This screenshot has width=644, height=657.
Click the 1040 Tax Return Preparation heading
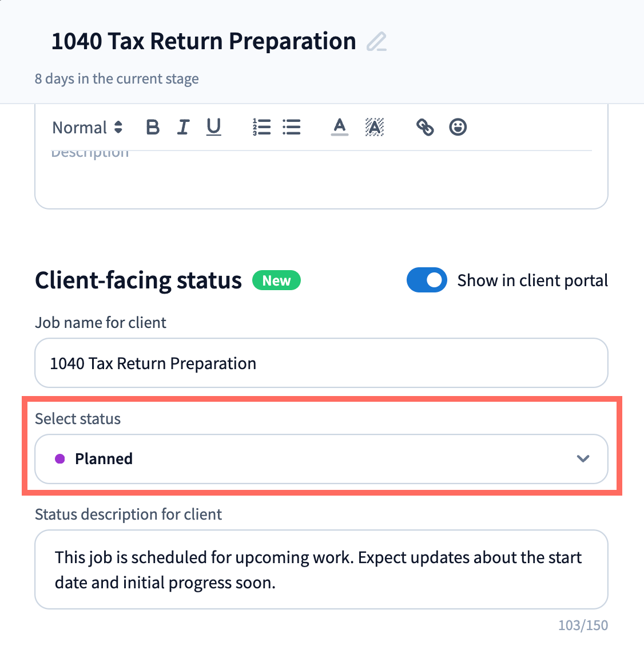(204, 42)
